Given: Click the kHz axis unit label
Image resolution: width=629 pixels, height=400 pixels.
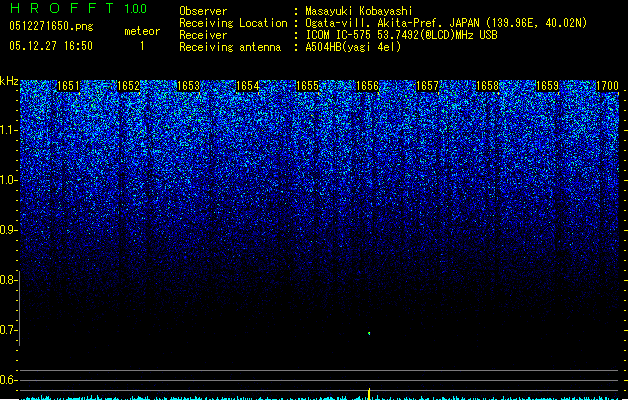Looking at the screenshot, I should point(9,81).
